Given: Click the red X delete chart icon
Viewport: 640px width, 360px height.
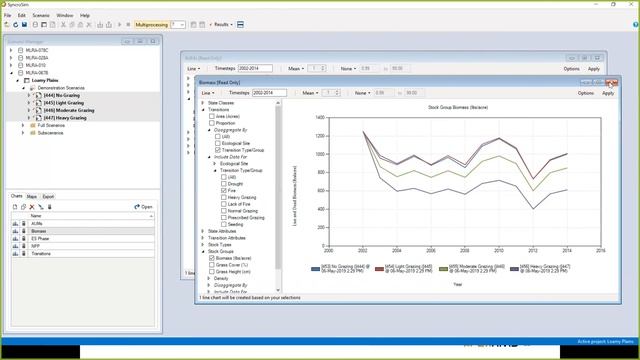Looking at the screenshot, I should click(x=32, y=207).
